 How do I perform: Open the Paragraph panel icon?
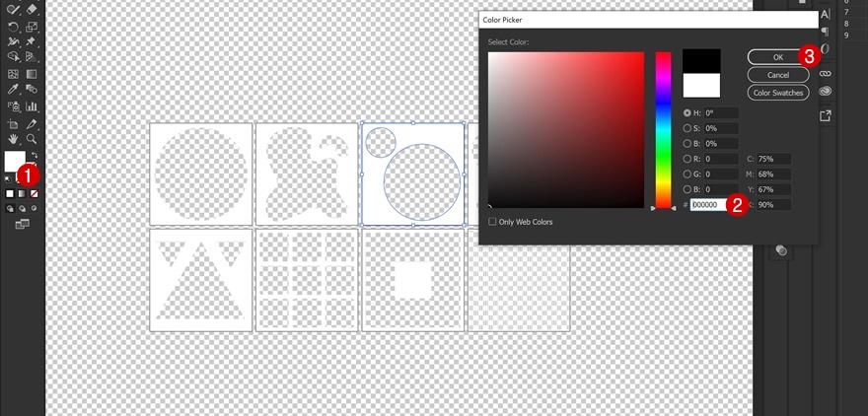[826, 32]
